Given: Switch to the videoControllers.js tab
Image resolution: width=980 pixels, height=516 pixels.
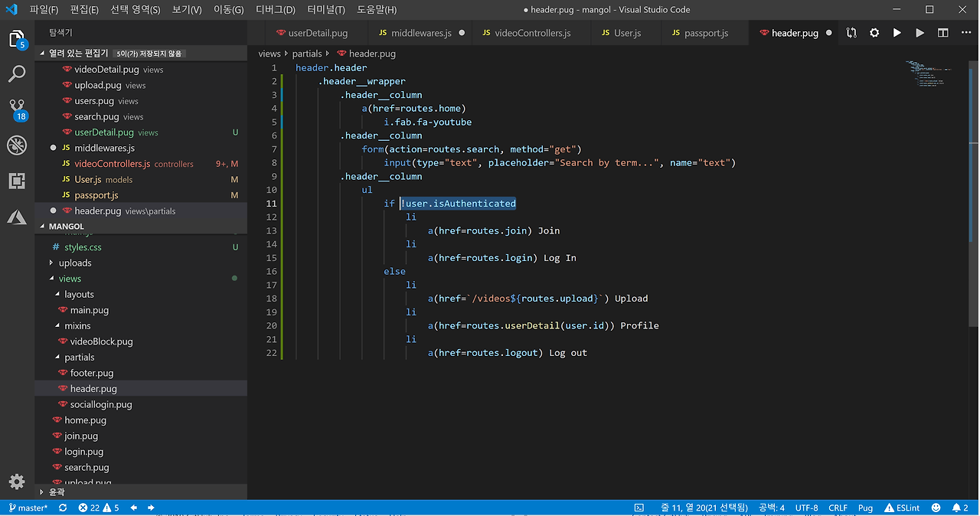Looking at the screenshot, I should pyautogui.click(x=532, y=34).
